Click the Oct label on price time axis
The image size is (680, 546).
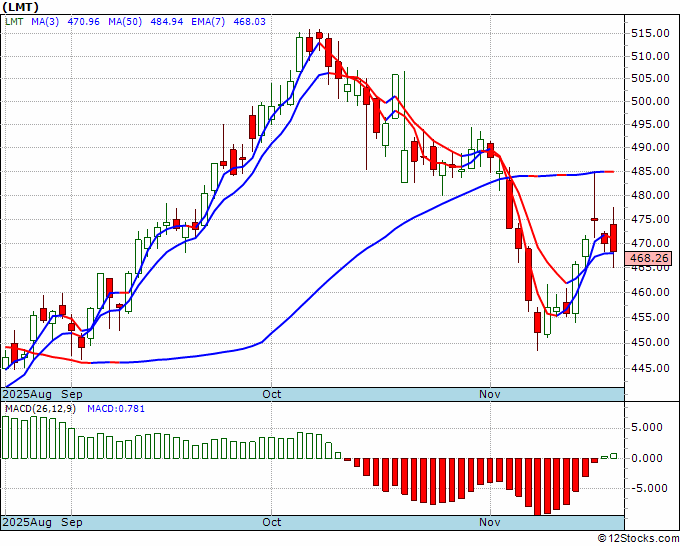pos(271,394)
